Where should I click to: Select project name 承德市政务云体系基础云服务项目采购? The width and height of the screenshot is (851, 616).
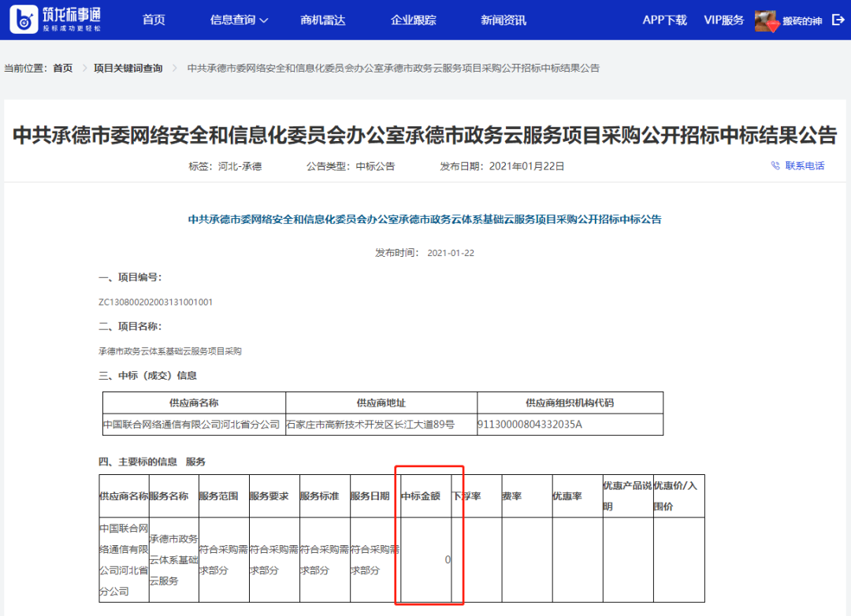coord(170,351)
